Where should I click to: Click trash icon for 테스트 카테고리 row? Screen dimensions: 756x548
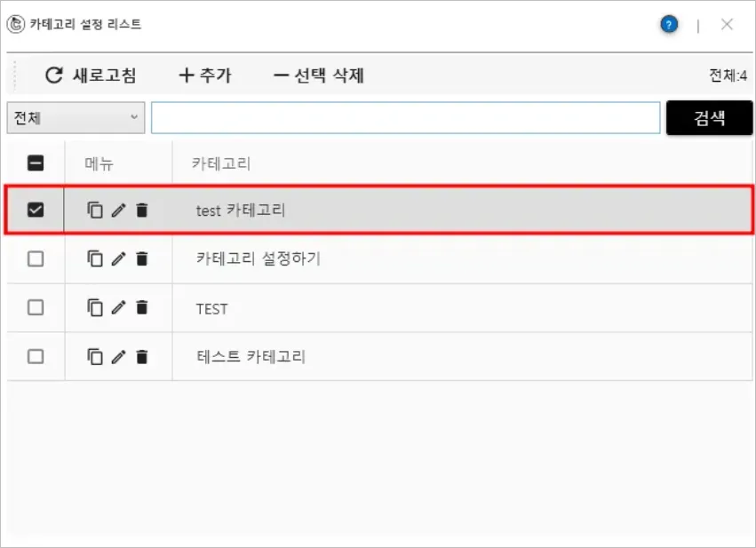click(x=142, y=357)
